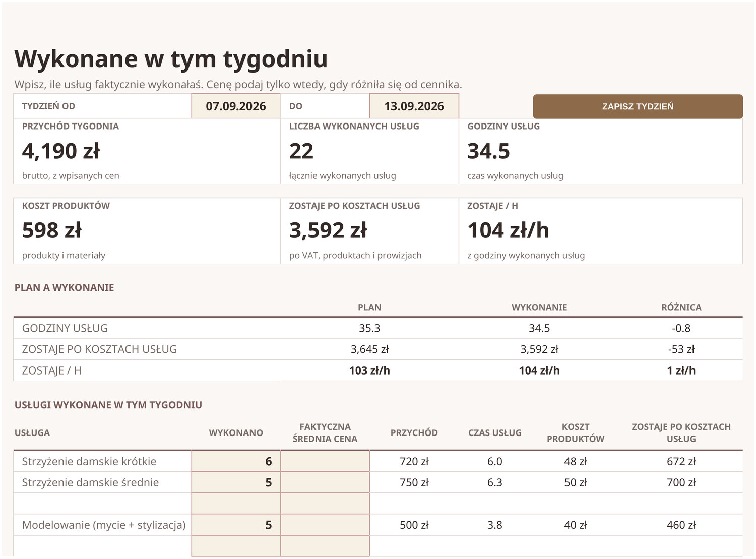The height and width of the screenshot is (559, 756).
Task: Select the end date field 13.09.2026
Action: pos(414,106)
